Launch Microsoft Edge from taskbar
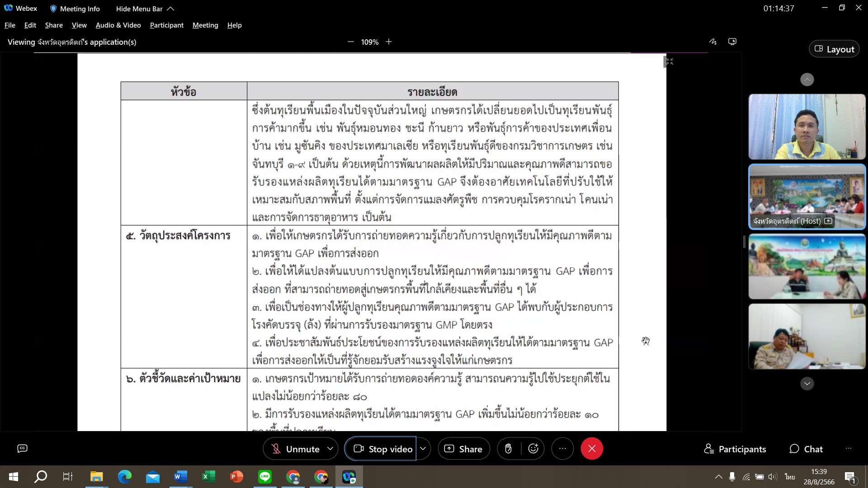Screen dimensions: 868x488 pos(124,477)
